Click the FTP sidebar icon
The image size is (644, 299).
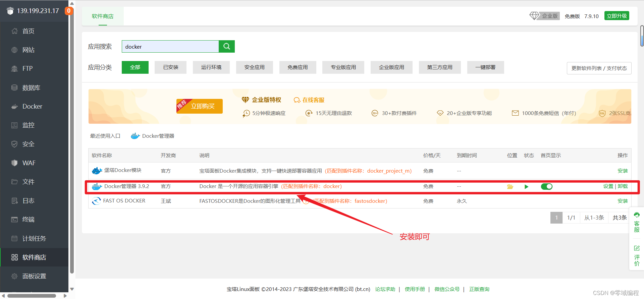[14, 69]
